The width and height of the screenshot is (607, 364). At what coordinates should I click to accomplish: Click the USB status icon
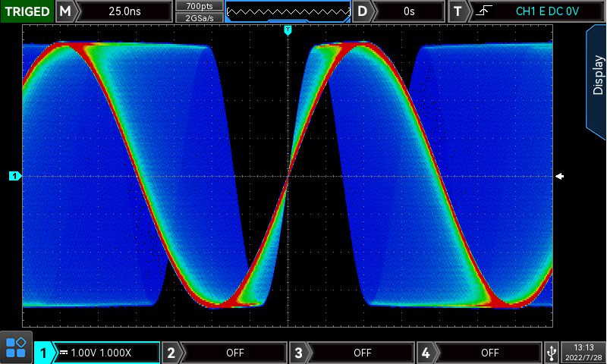point(552,352)
